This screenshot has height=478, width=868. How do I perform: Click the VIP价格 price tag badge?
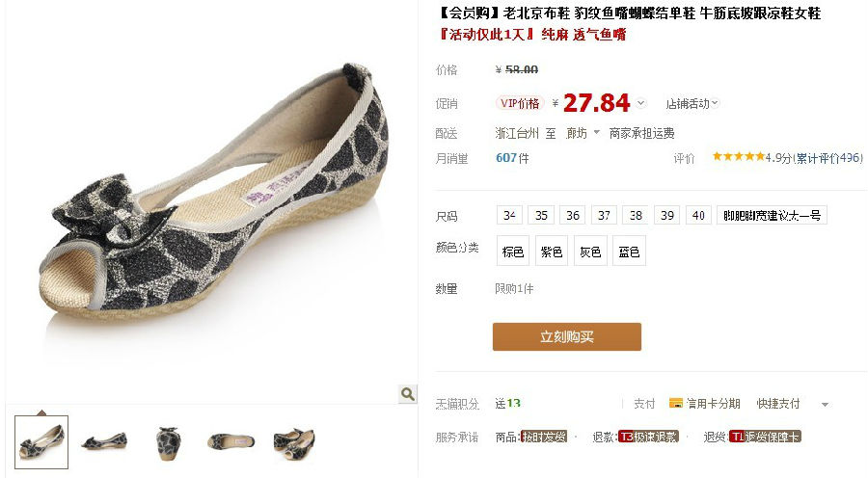point(519,103)
